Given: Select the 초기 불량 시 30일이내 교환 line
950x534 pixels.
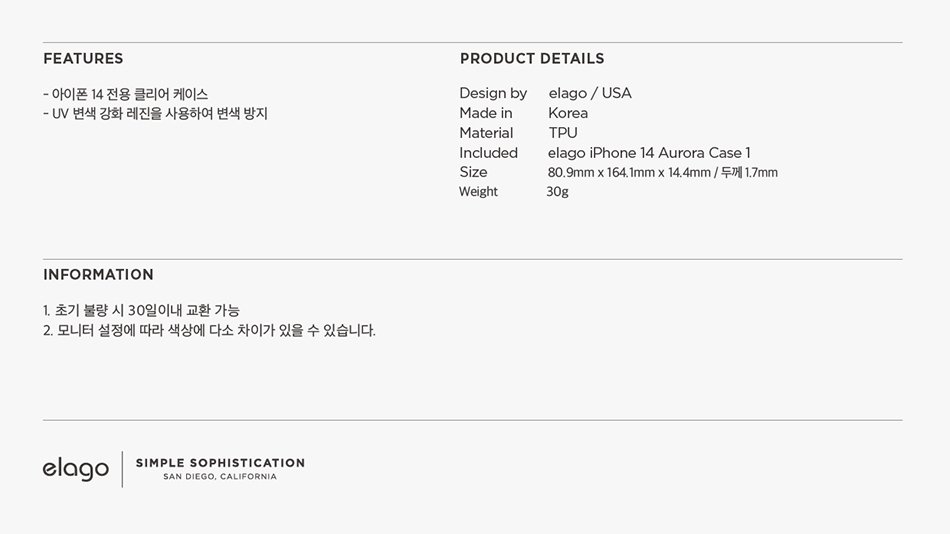Looking at the screenshot, I should [141, 311].
